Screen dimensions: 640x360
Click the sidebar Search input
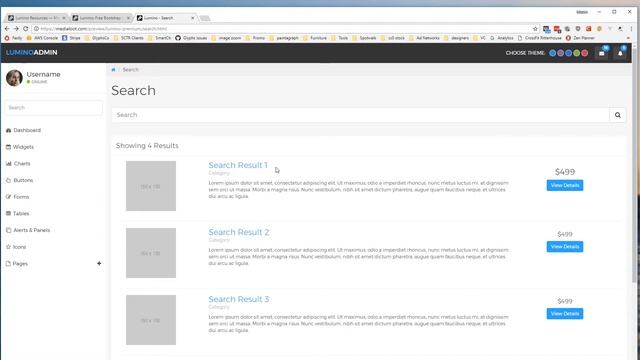[53, 108]
